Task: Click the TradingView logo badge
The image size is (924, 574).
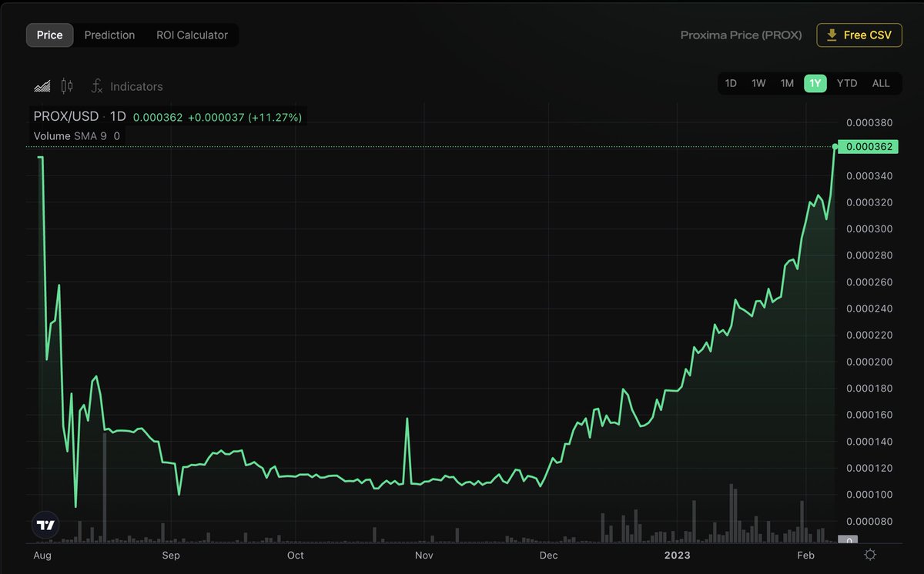Action: [45, 526]
